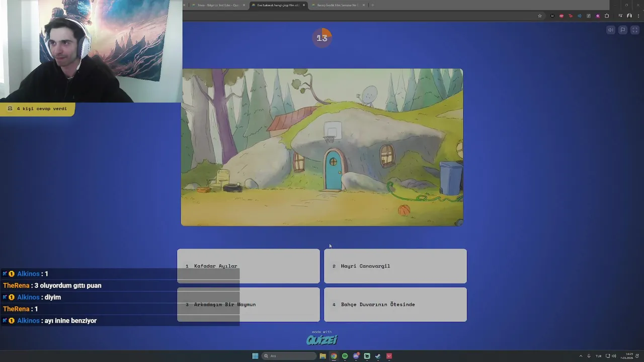Screen dimensions: 644x362
Task: Open Chrome three-dot menu
Action: click(x=638, y=16)
